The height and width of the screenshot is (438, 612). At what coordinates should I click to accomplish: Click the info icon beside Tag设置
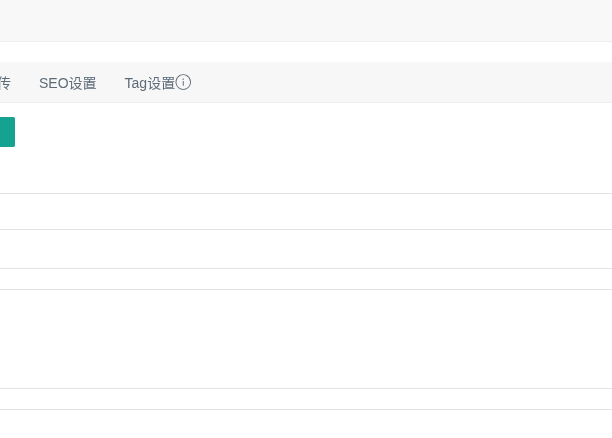(184, 82)
